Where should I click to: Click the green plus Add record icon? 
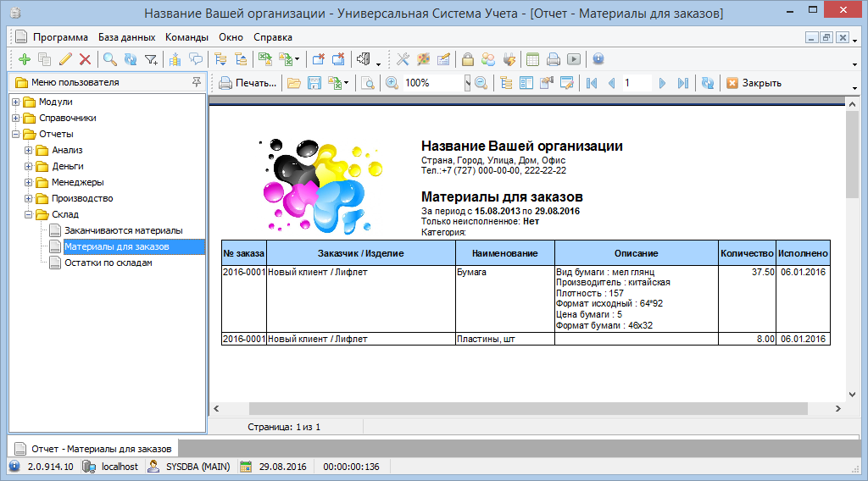24,59
